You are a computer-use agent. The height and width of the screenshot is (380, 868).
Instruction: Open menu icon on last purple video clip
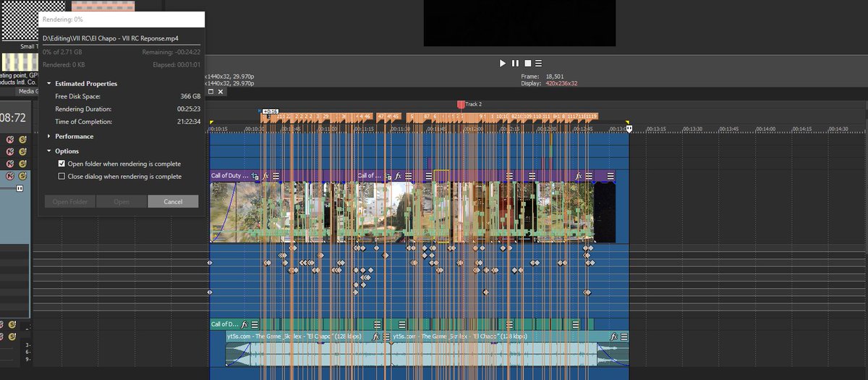(x=610, y=175)
